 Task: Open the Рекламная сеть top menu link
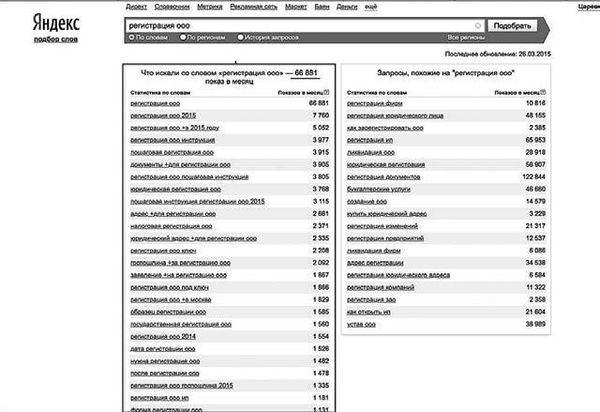pyautogui.click(x=254, y=7)
